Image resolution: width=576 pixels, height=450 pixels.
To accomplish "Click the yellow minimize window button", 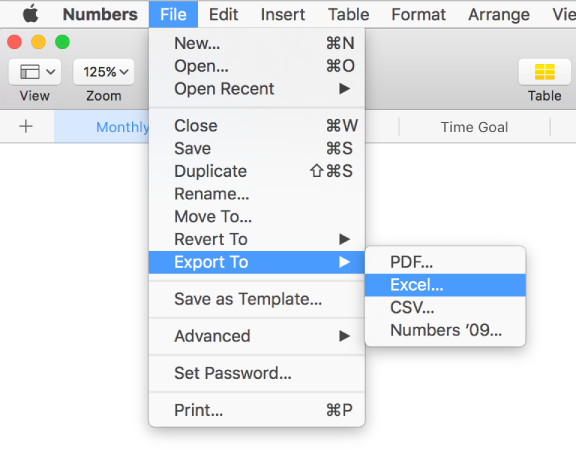I will [38, 42].
